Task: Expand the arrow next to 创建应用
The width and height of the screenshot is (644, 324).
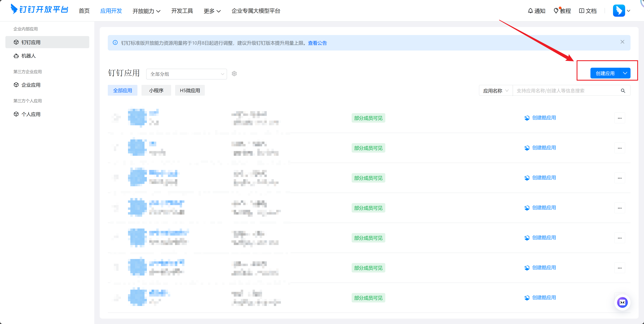Action: (x=625, y=73)
